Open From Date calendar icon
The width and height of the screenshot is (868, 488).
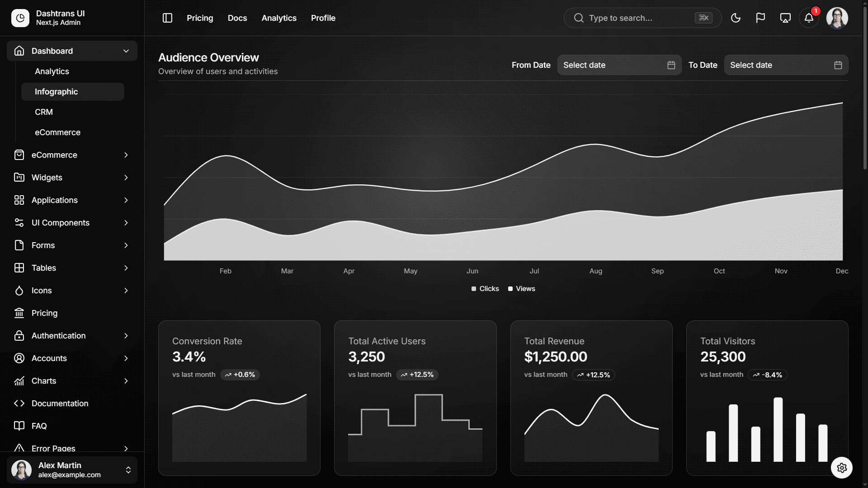(x=671, y=65)
